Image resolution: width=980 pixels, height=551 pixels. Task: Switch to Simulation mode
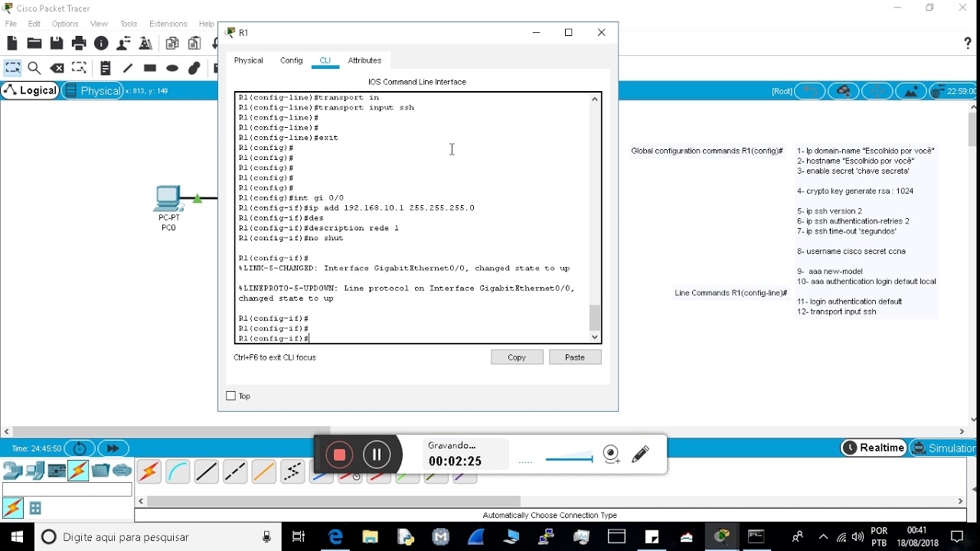pyautogui.click(x=944, y=448)
